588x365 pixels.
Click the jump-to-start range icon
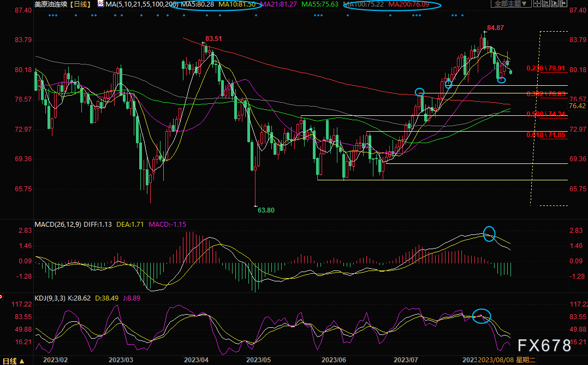click(x=545, y=3)
